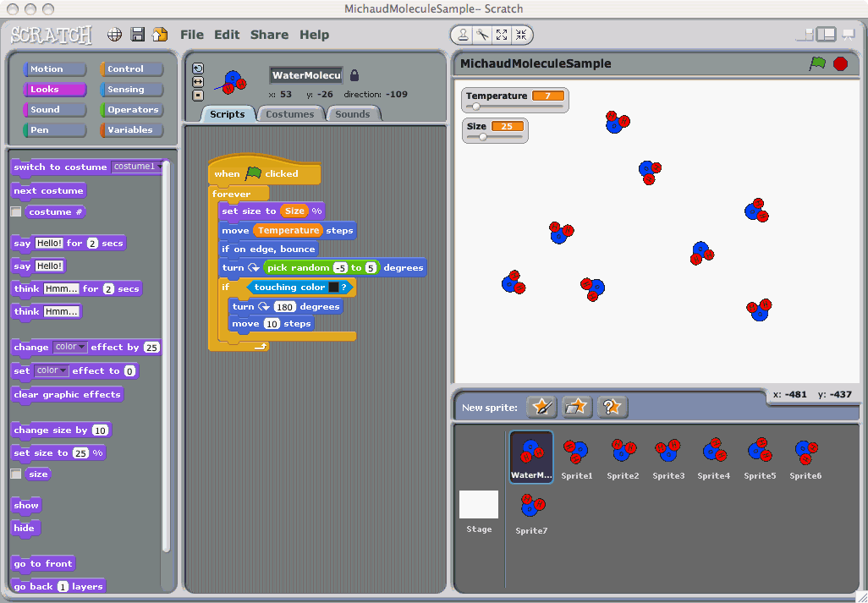
Task: Click the green flag to start project
Action: tap(818, 63)
